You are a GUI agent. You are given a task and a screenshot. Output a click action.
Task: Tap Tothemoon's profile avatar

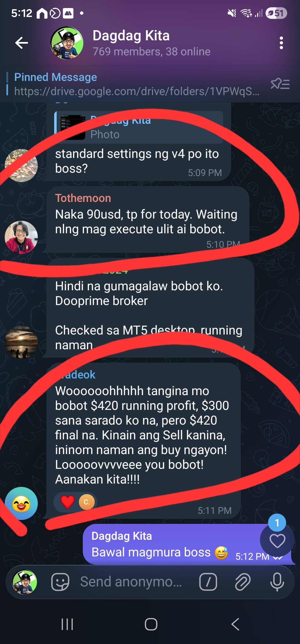pos(21,237)
